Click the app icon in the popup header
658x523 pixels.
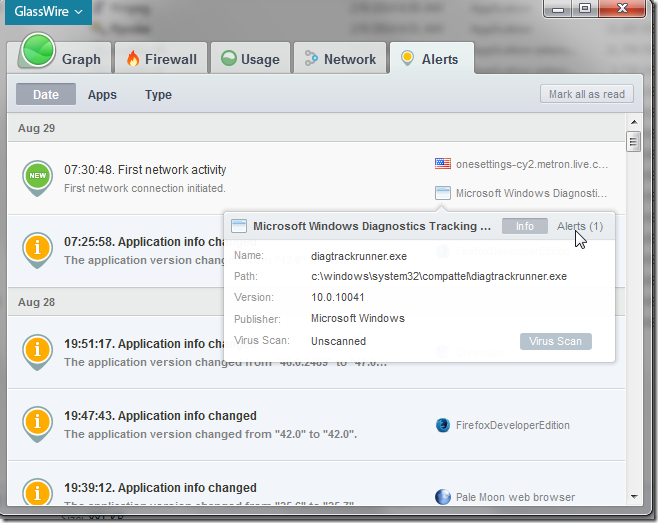click(239, 226)
